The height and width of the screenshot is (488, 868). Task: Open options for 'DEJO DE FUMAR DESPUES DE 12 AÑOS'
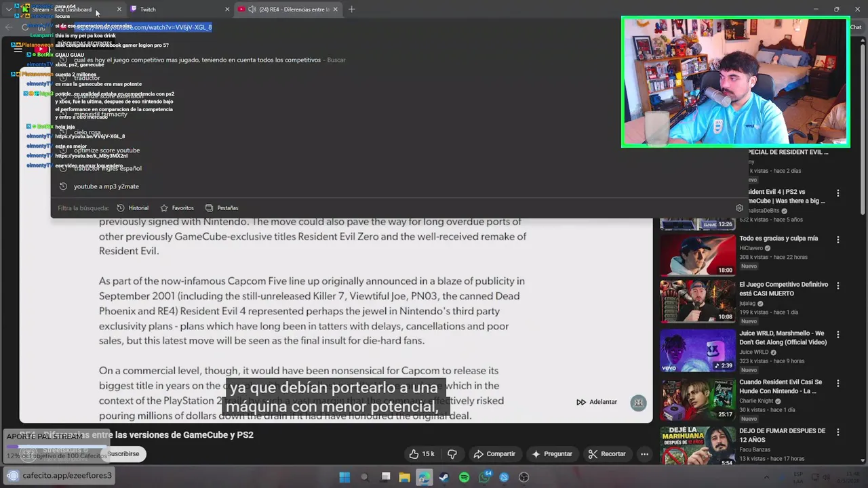838,432
